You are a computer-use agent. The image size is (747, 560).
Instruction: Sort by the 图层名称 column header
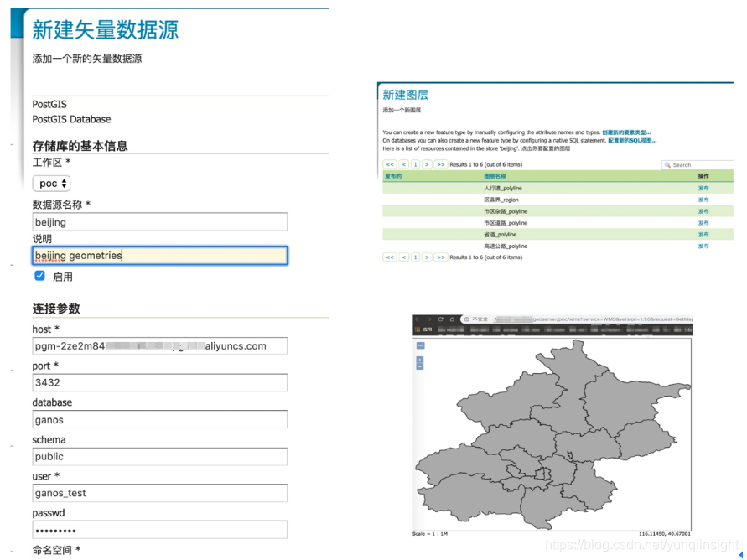coord(495,176)
